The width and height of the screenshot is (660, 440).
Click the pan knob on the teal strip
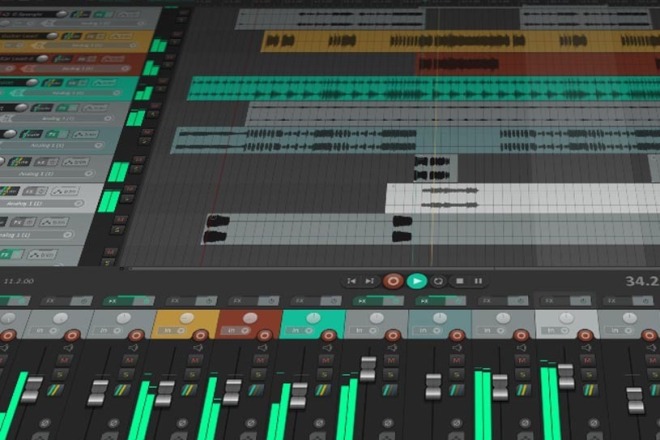[313, 318]
